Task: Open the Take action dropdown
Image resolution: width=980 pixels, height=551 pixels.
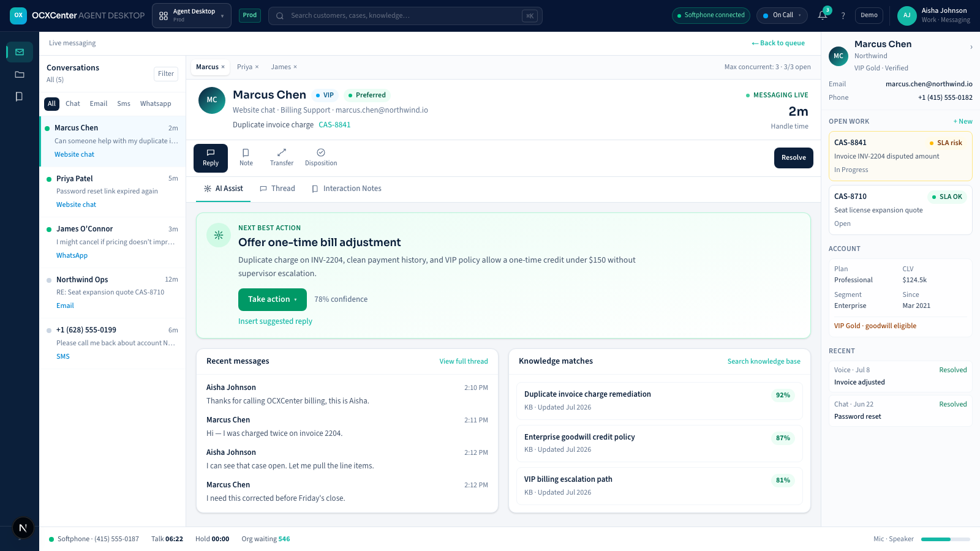Action: [x=273, y=299]
